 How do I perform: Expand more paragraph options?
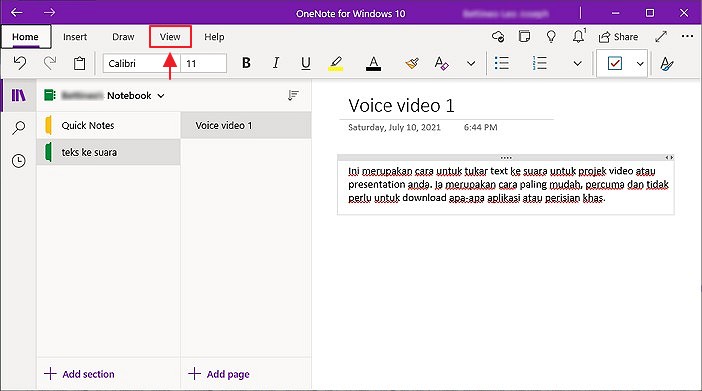coord(578,64)
